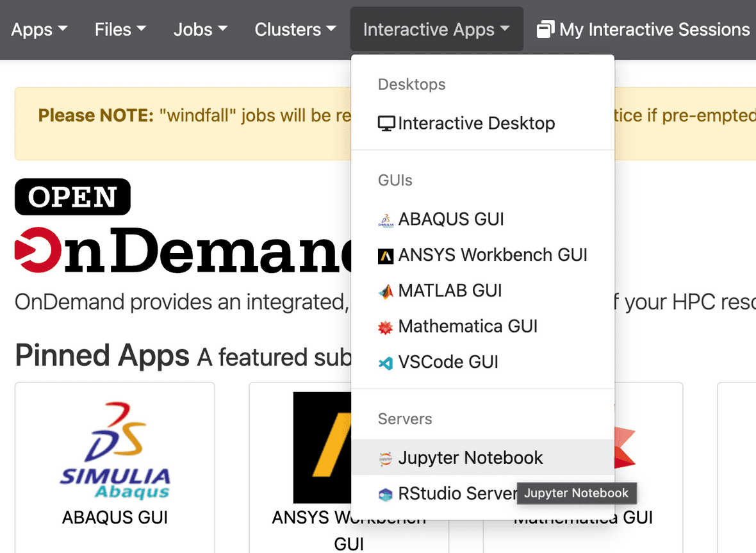
Task: Open the Clusters dropdown menu
Action: tap(295, 29)
